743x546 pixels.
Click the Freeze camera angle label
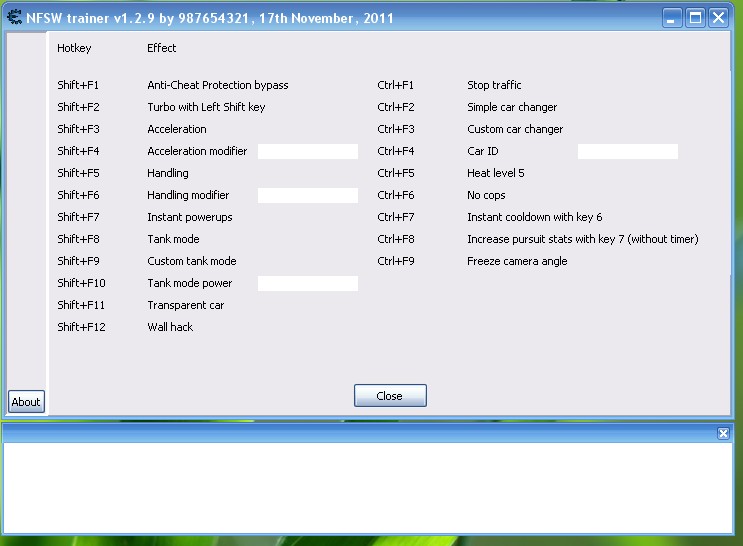(517, 261)
